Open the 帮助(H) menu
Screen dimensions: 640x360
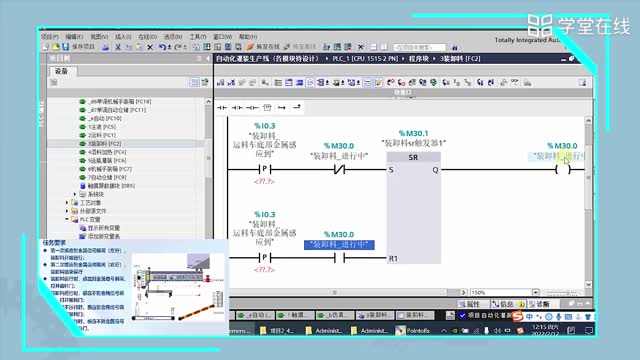248,37
